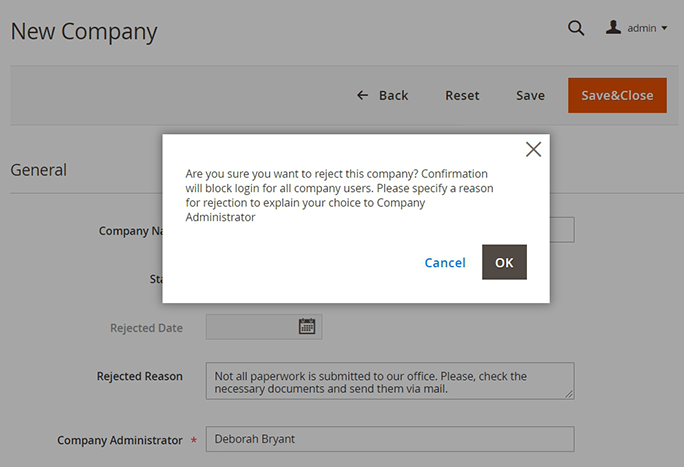Expand the admin account dropdown arrow

665,29
